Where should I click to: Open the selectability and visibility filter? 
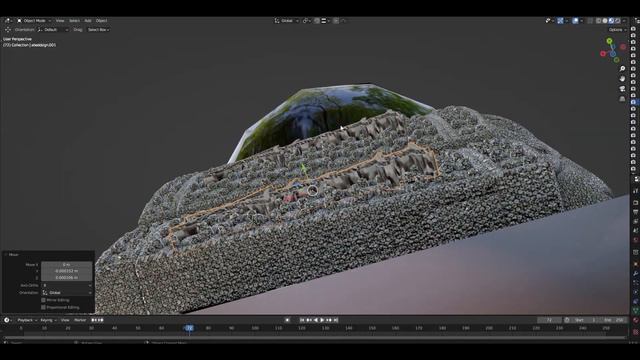click(549, 20)
